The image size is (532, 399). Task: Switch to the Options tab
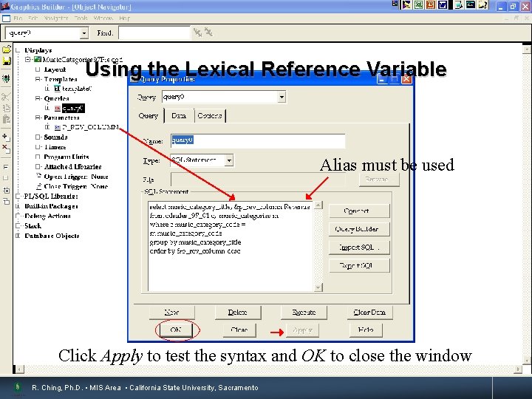coord(210,116)
